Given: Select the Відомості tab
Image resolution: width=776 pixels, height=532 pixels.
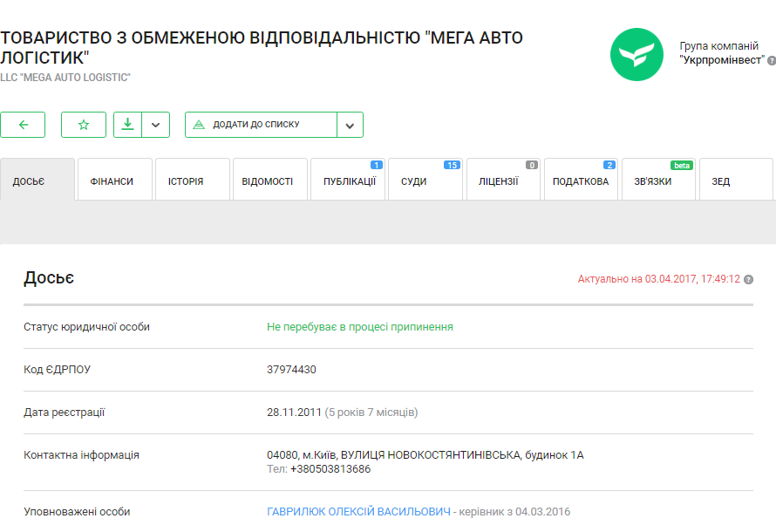Looking at the screenshot, I should [269, 181].
